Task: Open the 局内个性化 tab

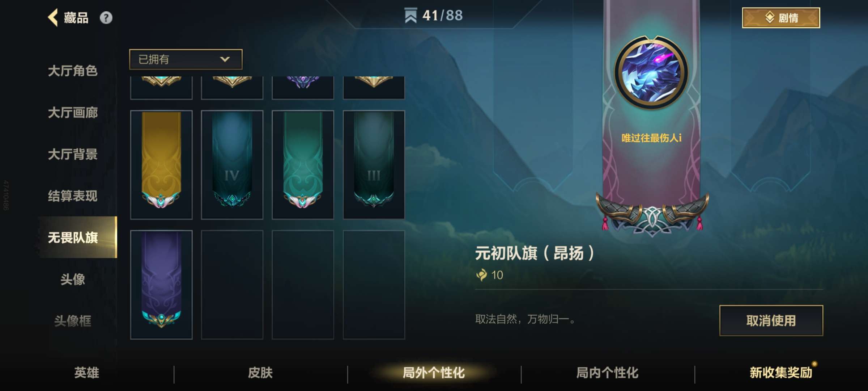Action: pos(607,373)
